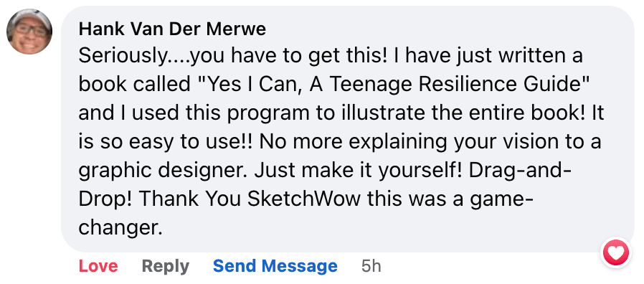
Task: Open Hank Van Der Merwe's profile picture
Action: 29,32
